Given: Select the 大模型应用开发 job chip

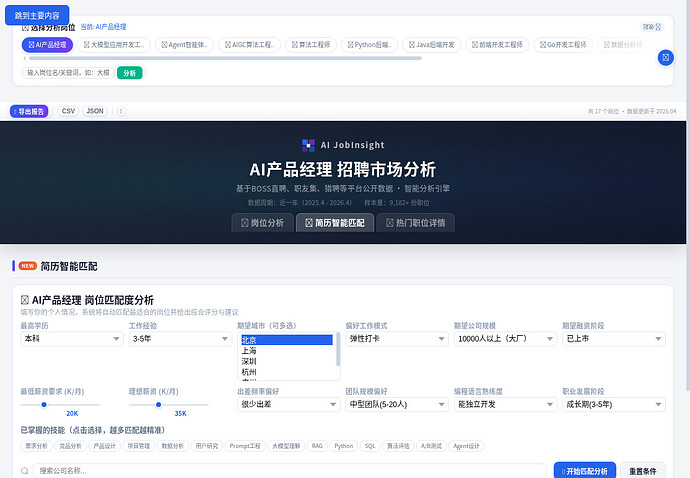Looking at the screenshot, I should pos(114,45).
